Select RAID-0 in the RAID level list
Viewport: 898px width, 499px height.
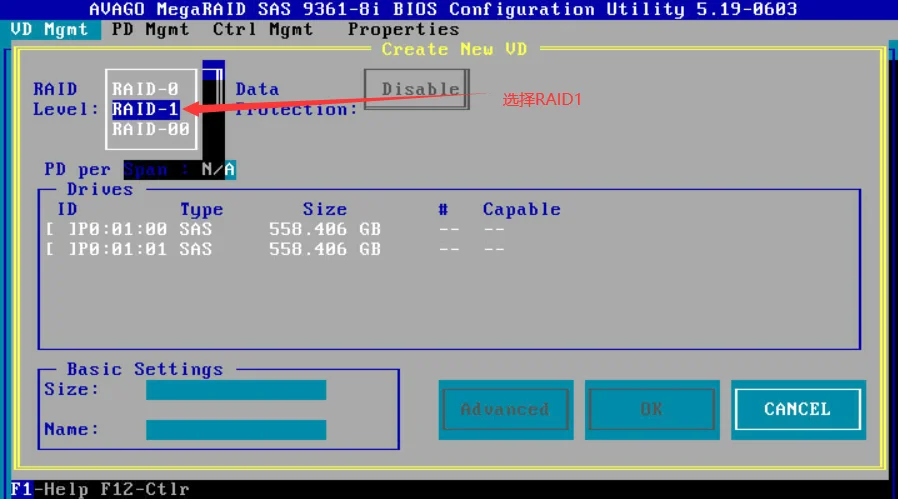[x=145, y=89]
